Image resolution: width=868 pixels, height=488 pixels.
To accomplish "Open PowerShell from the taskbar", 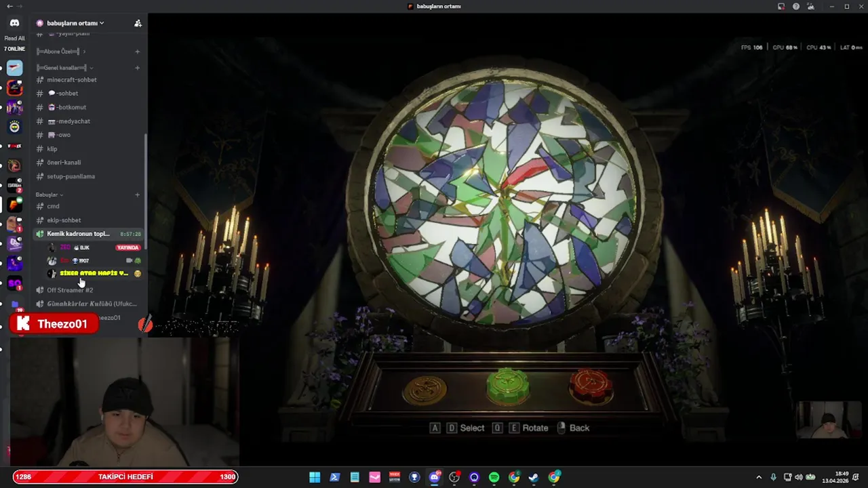I will pos(334,477).
